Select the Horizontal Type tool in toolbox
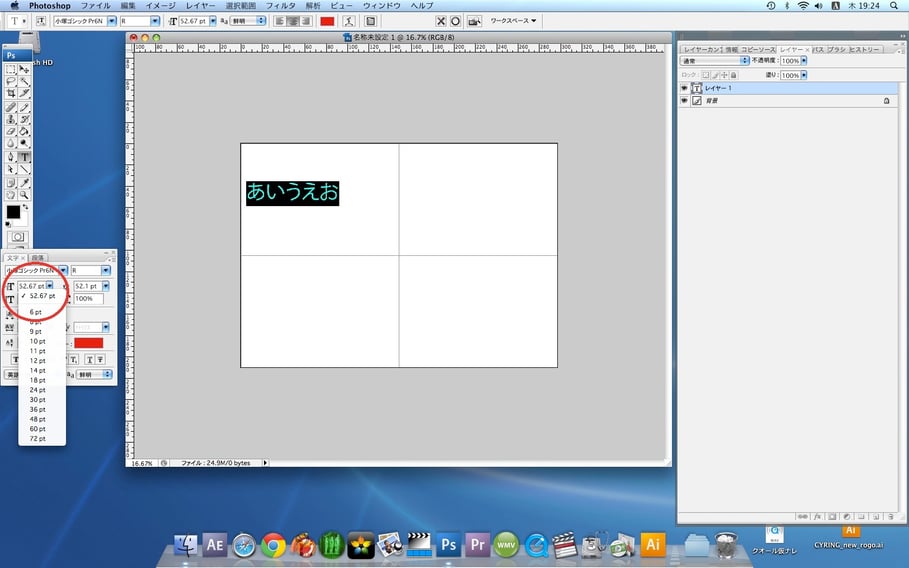The height and width of the screenshot is (568, 909). (24, 157)
